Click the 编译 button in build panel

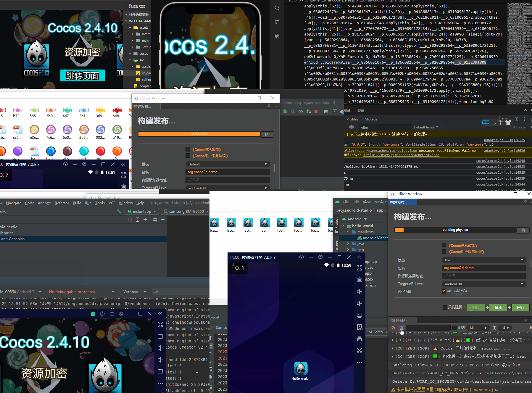point(498,307)
